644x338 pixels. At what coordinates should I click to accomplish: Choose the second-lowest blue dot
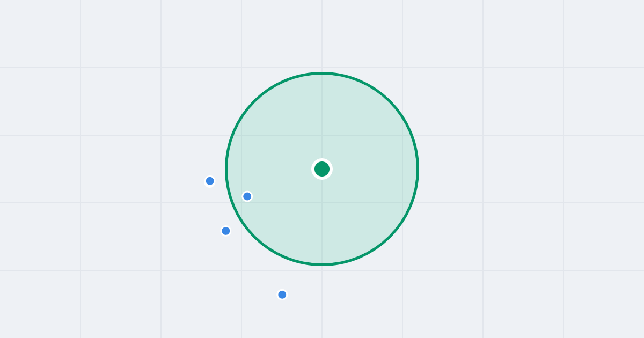226,231
